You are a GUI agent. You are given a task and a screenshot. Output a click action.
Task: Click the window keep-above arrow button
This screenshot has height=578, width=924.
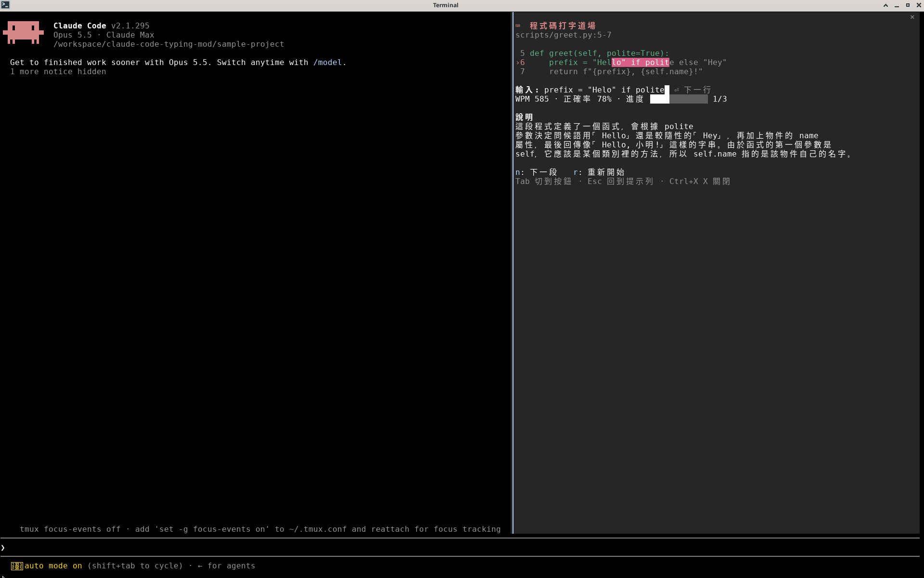885,5
